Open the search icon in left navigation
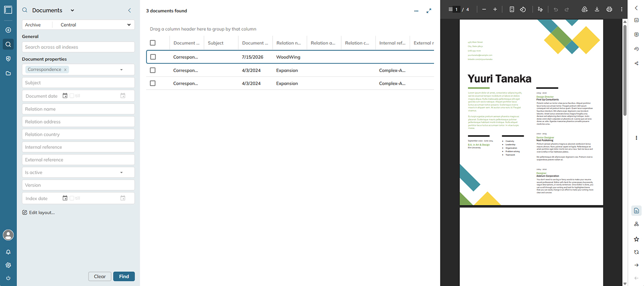This screenshot has width=644, height=286. coord(8,44)
